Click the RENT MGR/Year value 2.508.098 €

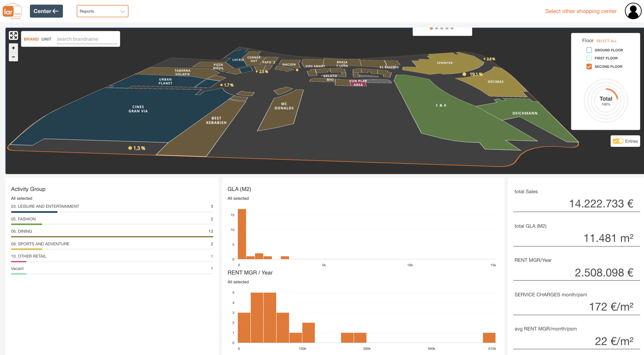(x=604, y=273)
